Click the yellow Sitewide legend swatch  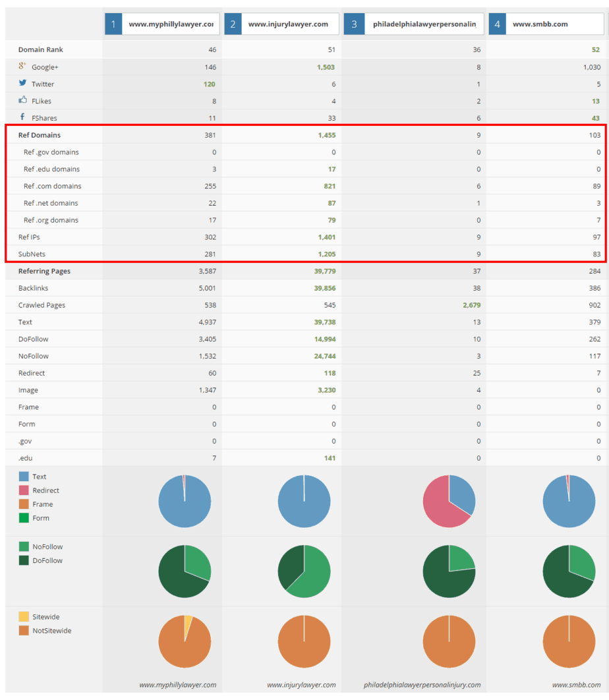pos(24,616)
